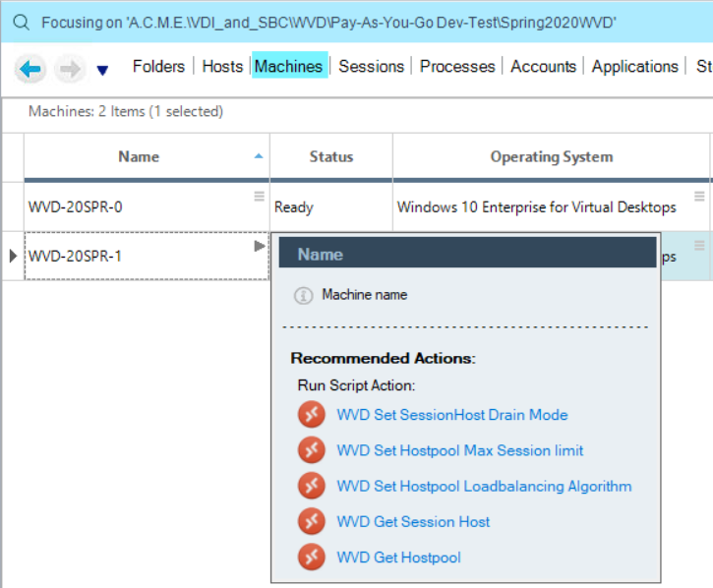The height and width of the screenshot is (588, 713).
Task: Run WVD Set SessionHost Drain Mode script
Action: 452,415
